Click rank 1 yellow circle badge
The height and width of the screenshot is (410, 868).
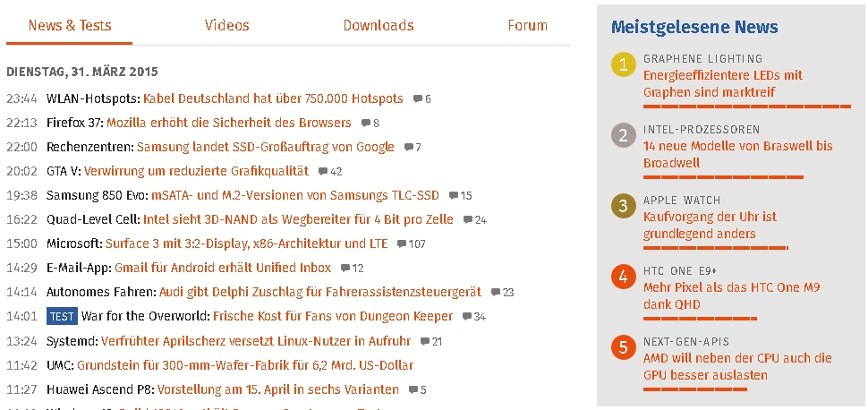pos(624,64)
